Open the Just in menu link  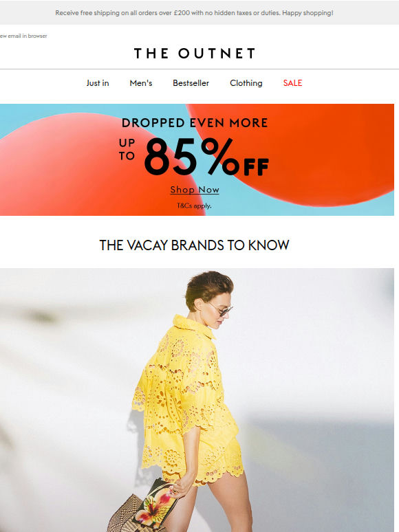tap(98, 83)
